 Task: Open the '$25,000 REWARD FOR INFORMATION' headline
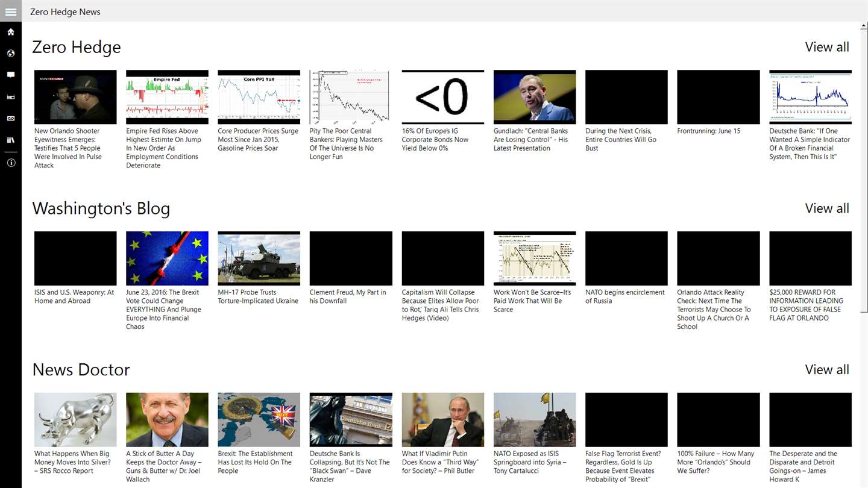(807, 305)
